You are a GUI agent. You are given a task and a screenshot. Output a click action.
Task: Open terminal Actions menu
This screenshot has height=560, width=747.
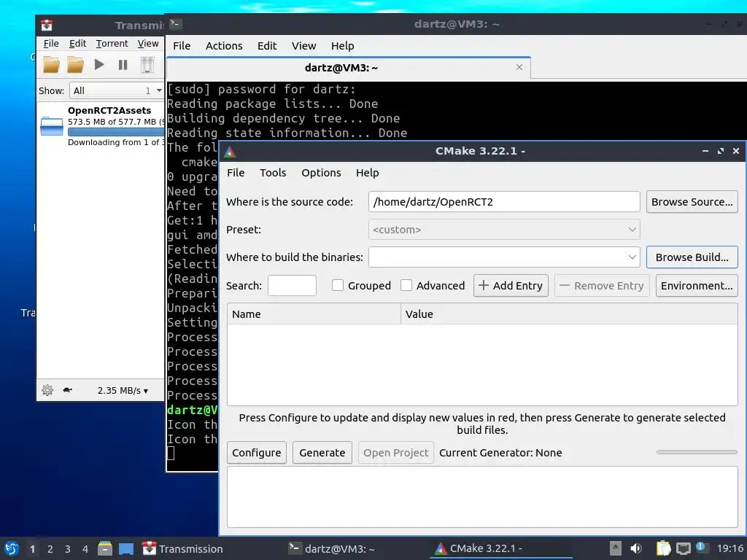pyautogui.click(x=224, y=46)
